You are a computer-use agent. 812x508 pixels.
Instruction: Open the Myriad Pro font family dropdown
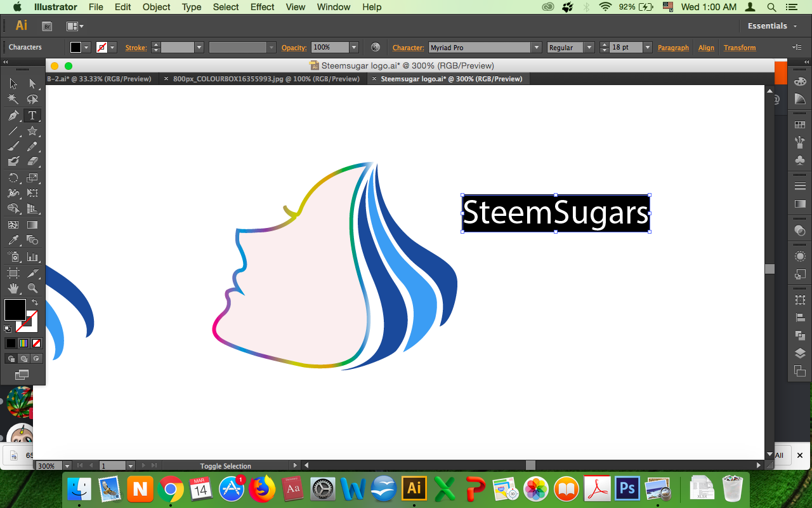(537, 48)
